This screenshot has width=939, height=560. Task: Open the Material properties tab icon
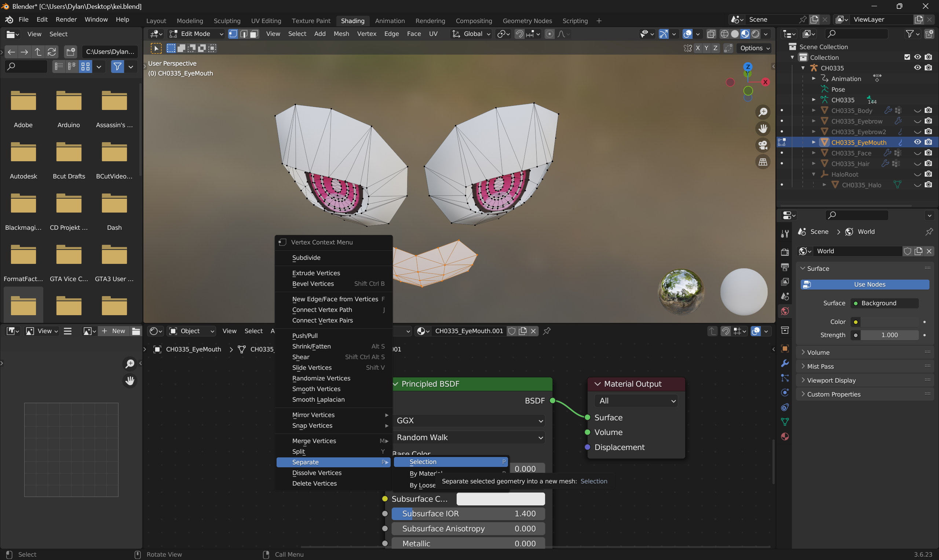pos(785,436)
